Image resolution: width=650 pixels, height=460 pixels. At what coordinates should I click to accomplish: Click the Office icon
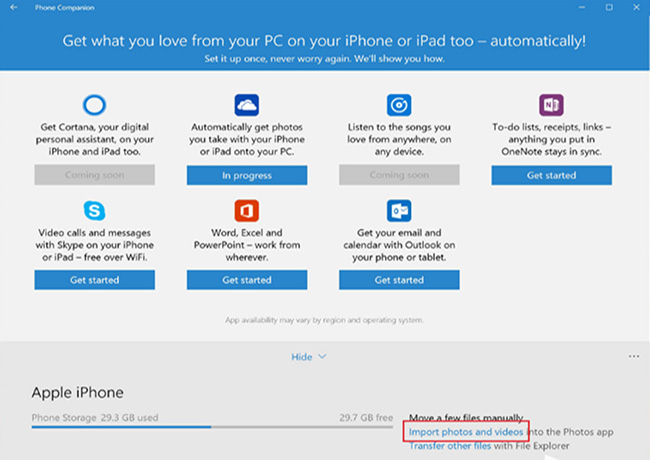pos(247,211)
